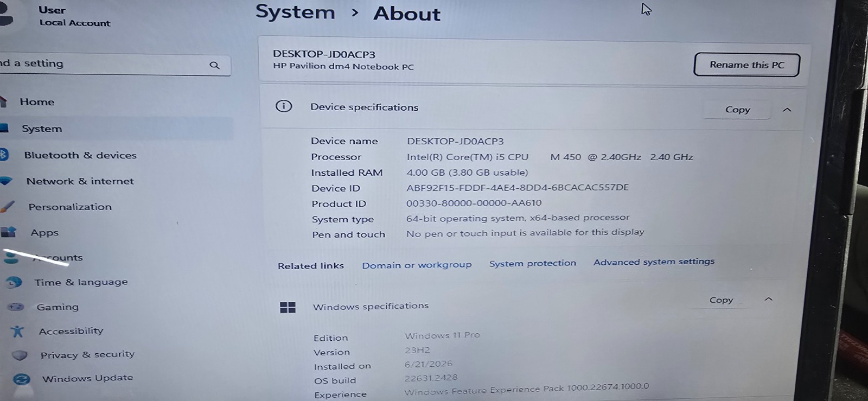Click the Time & language globe icon

click(14, 282)
